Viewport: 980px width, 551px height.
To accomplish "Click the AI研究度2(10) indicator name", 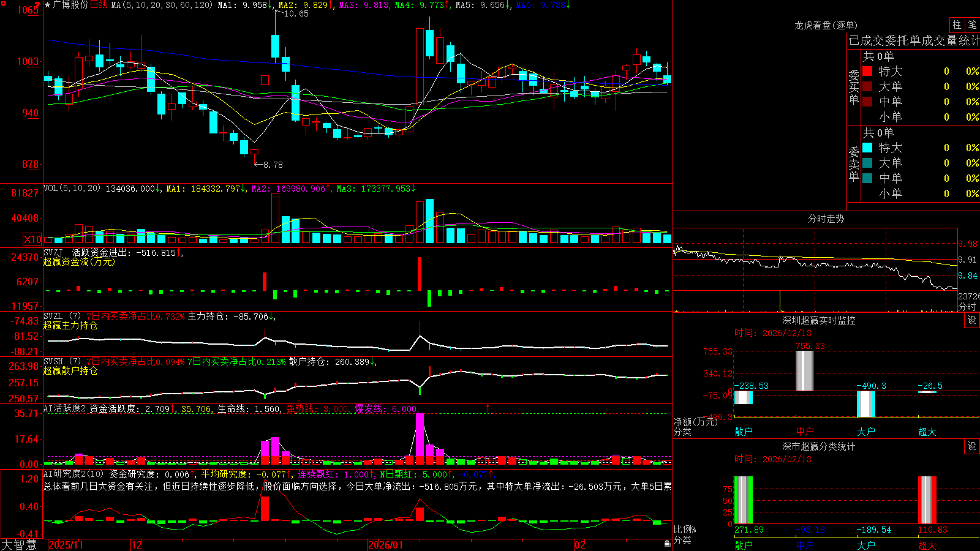I will (x=73, y=474).
